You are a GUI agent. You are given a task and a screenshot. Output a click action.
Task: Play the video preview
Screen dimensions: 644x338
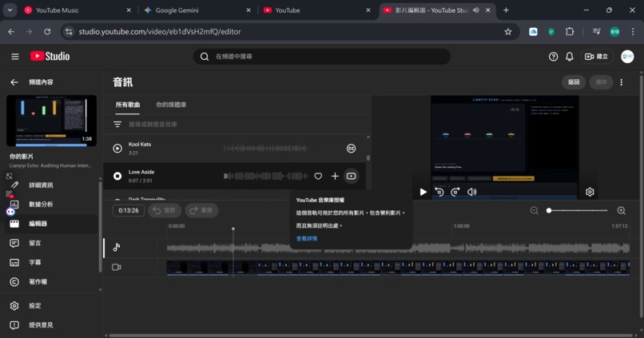(423, 192)
